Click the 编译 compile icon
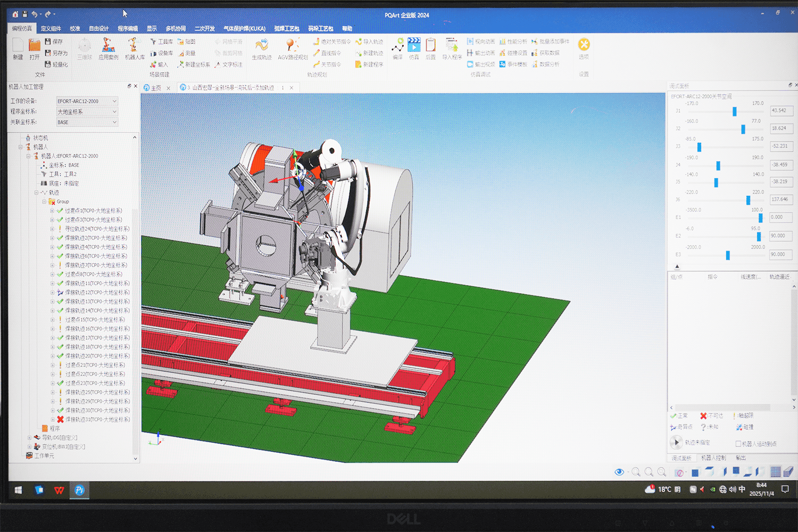 click(x=397, y=46)
